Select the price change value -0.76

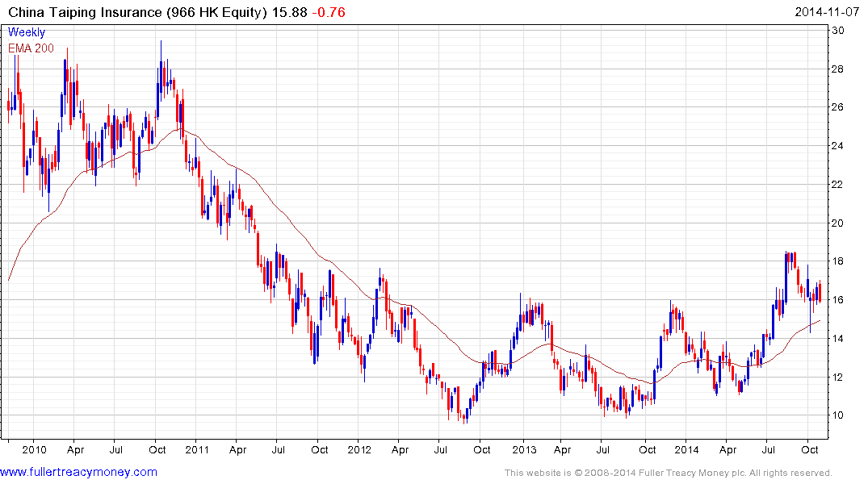pyautogui.click(x=329, y=12)
